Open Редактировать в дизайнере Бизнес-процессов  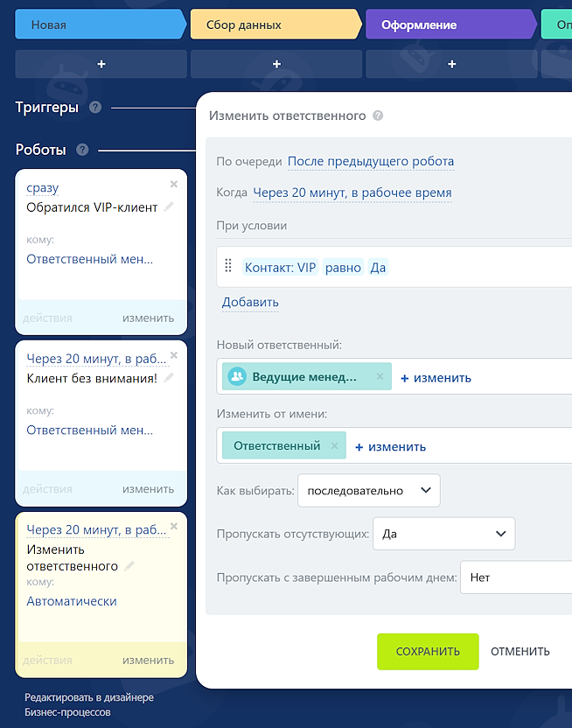(x=89, y=704)
